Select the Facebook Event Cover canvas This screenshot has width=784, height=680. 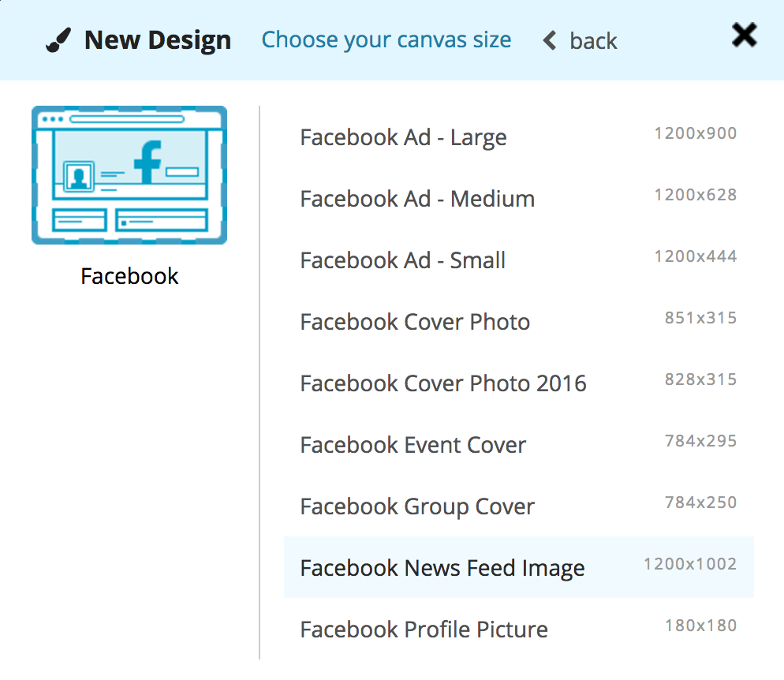click(x=412, y=445)
